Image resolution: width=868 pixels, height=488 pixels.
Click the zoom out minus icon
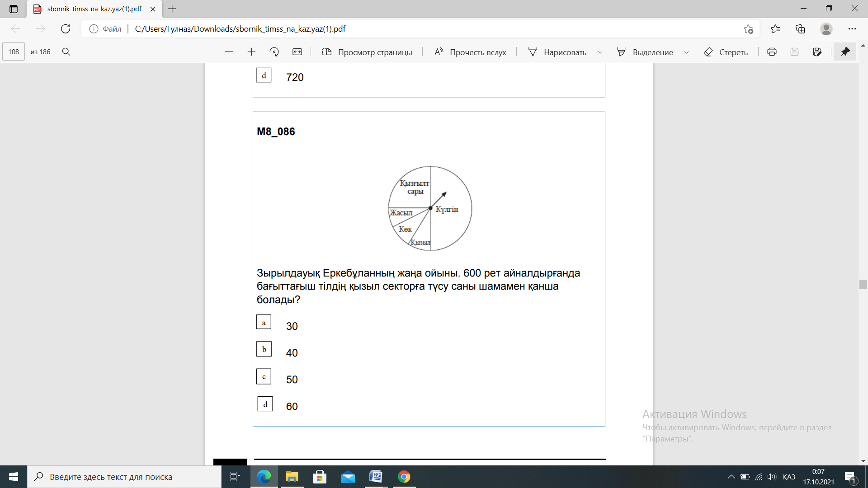click(229, 52)
